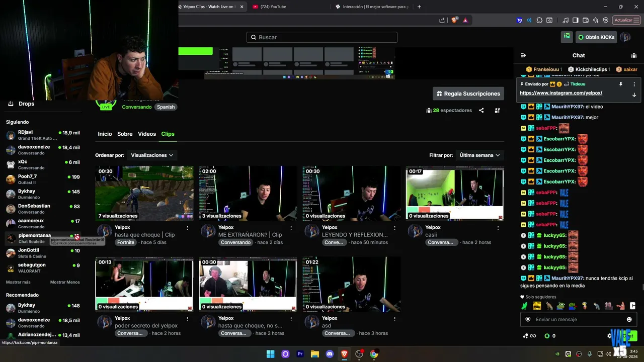The height and width of the screenshot is (362, 644).
Task: Open Chrome from the taskbar
Action: coord(374,354)
